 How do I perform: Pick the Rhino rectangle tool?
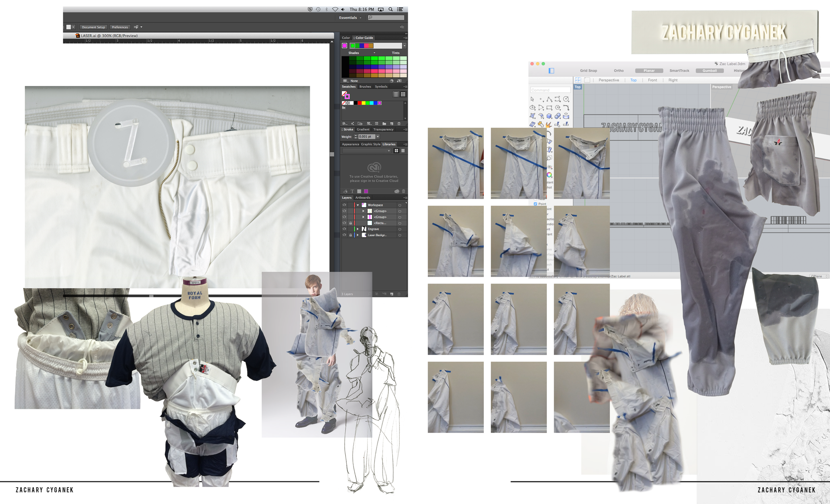click(549, 108)
